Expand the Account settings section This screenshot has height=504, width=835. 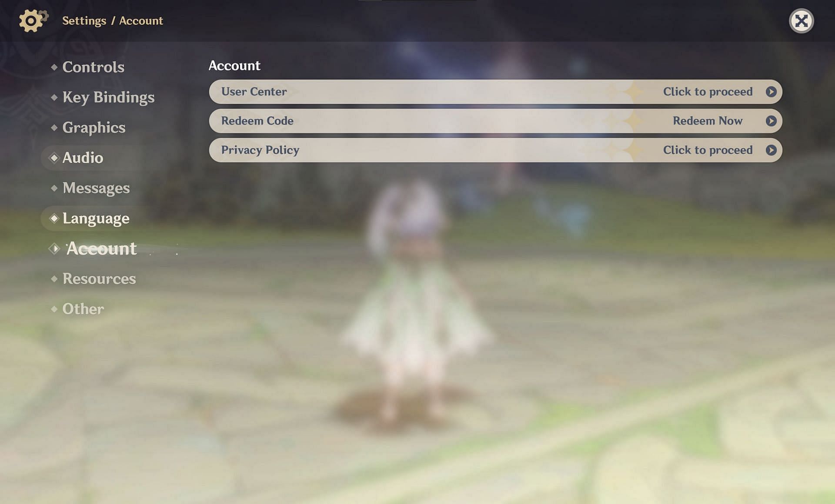click(101, 248)
